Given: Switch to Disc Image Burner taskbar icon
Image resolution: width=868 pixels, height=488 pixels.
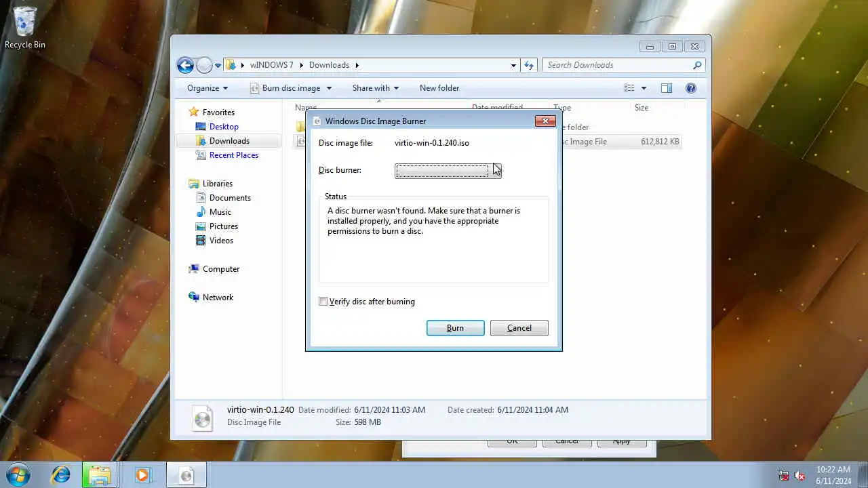Looking at the screenshot, I should pyautogui.click(x=186, y=475).
